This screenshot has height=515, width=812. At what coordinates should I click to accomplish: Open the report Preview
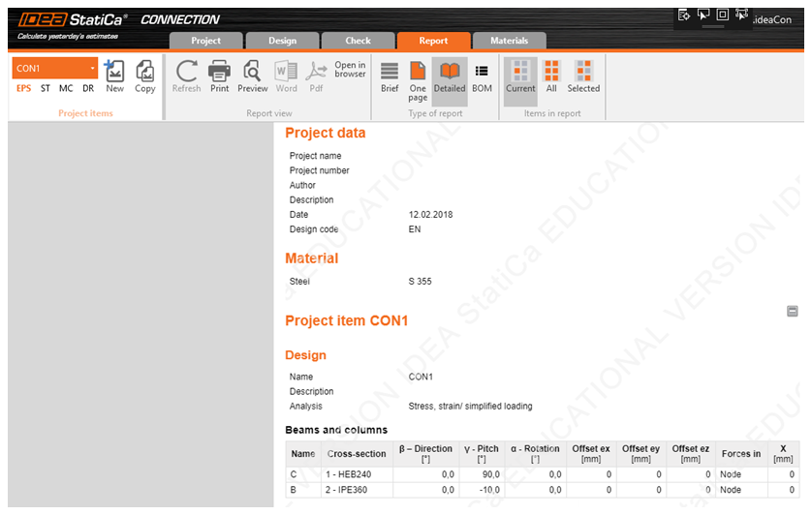click(252, 76)
